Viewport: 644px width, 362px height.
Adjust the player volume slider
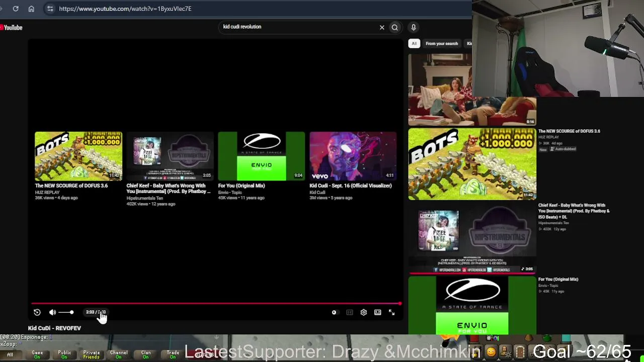[66, 312]
